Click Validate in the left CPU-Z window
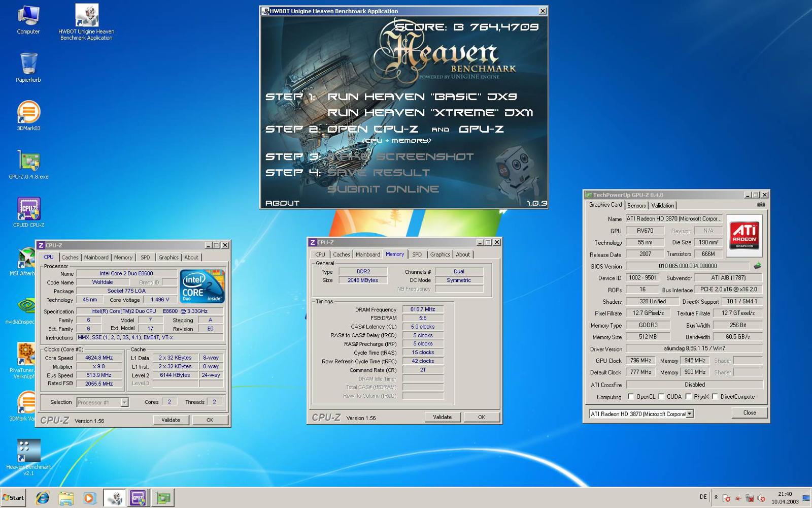This screenshot has height=508, width=812. point(171,420)
